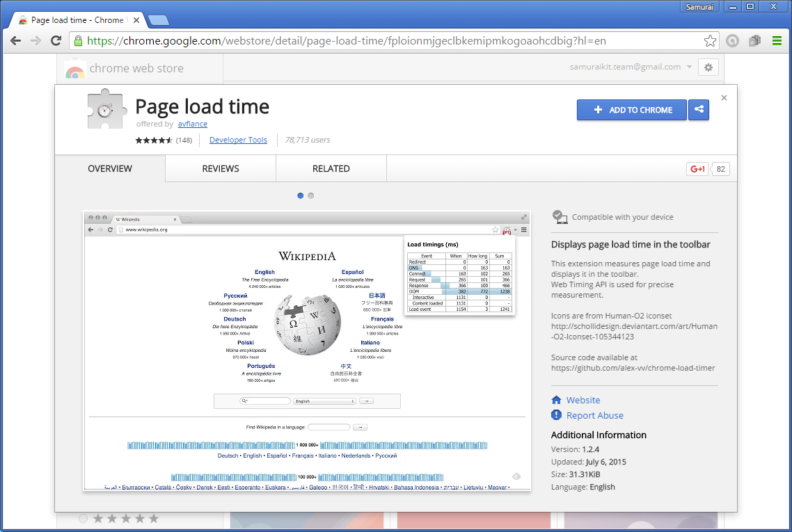The image size is (792, 532).
Task: Click the G+1 button
Action: pyautogui.click(x=697, y=169)
